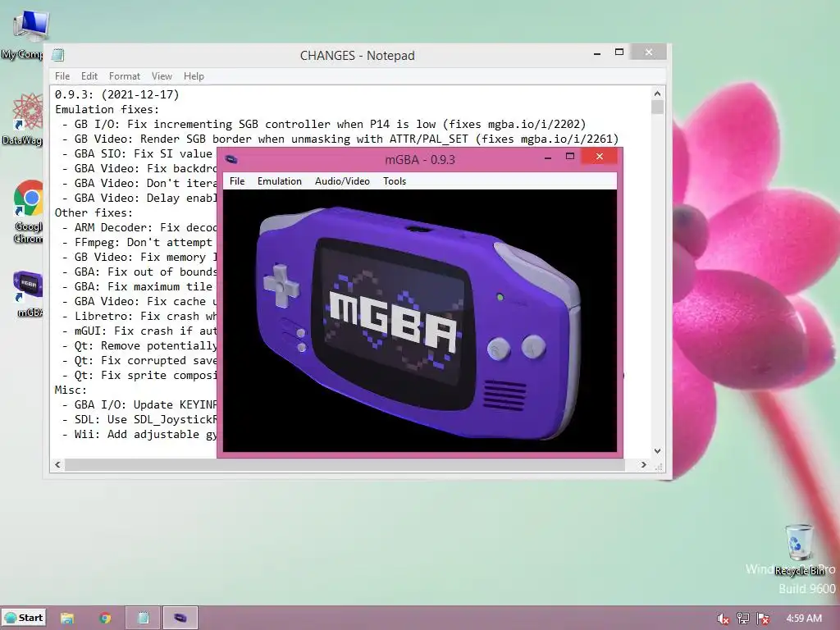Click the mGBA title bar icon
This screenshot has height=630, width=840.
[x=231, y=159]
